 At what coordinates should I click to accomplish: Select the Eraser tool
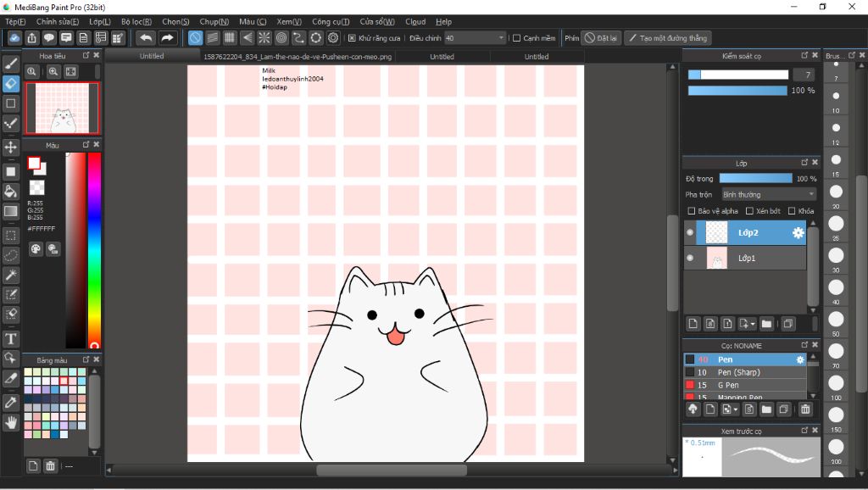click(10, 84)
